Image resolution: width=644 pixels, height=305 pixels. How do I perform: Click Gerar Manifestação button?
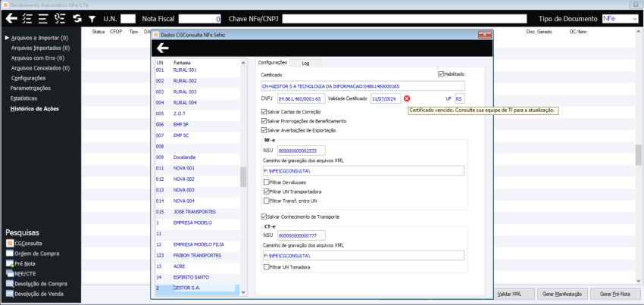tap(562, 294)
